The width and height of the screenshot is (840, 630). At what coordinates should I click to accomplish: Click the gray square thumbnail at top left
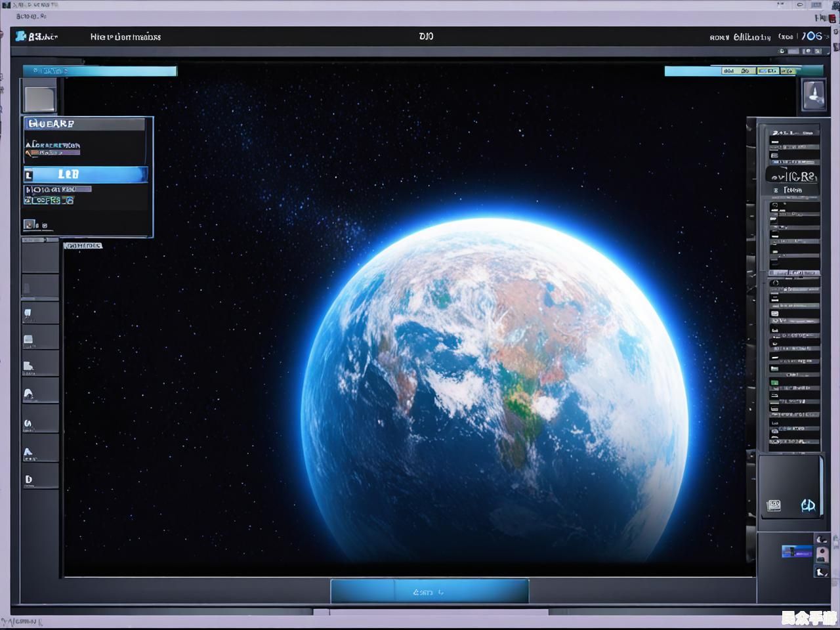click(39, 98)
